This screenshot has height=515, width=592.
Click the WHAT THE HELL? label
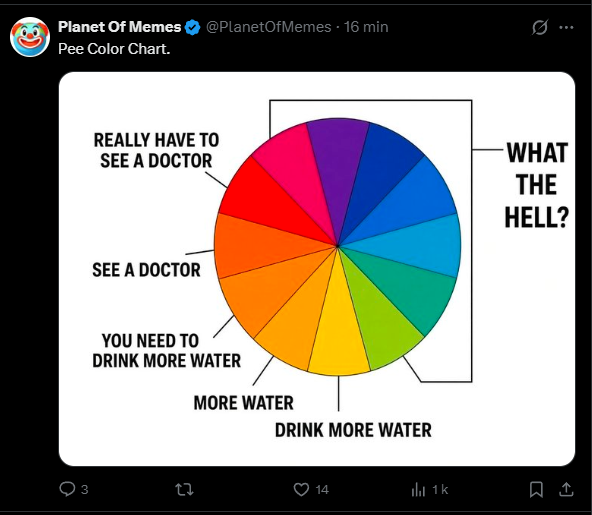coord(537,185)
